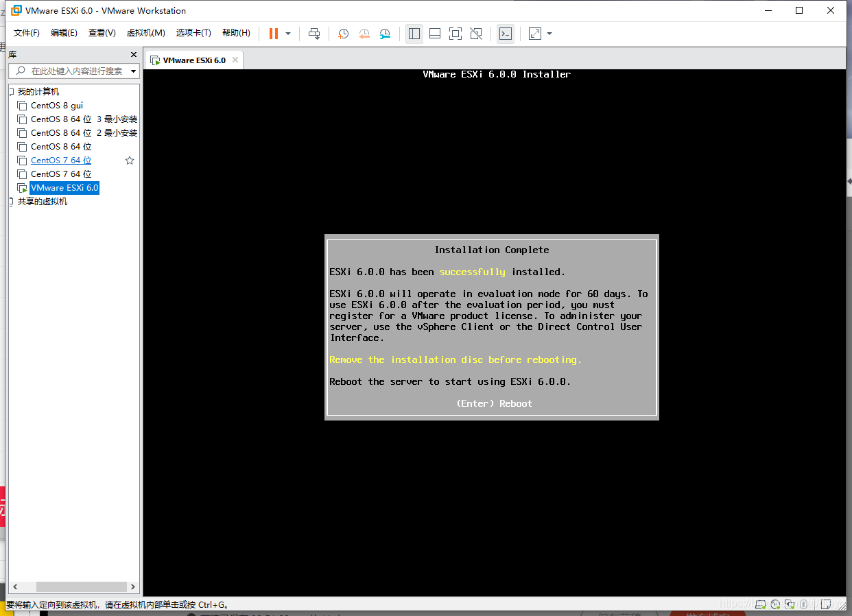The height and width of the screenshot is (616, 852).
Task: Select CentOS 8 64 位 2 最小安装
Action: tap(84, 133)
